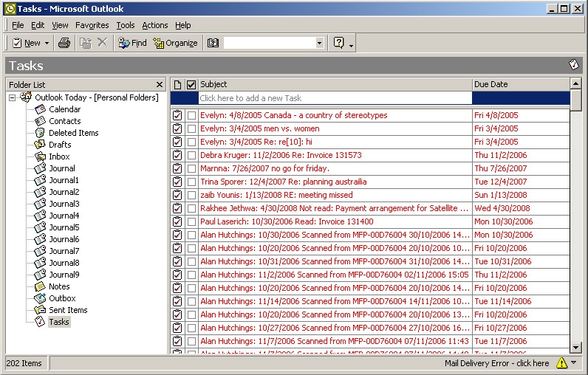Open the Contacts folder icon

click(40, 121)
